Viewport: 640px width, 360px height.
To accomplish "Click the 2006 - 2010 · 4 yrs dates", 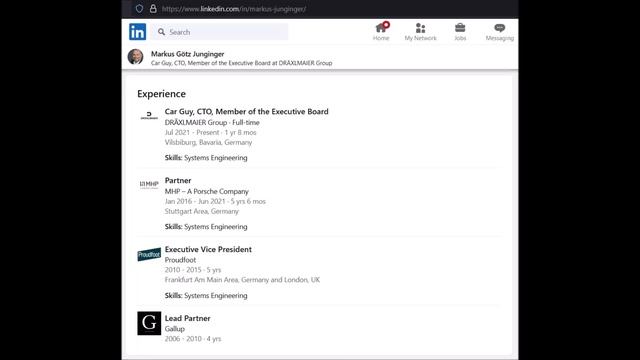I will pyautogui.click(x=193, y=339).
